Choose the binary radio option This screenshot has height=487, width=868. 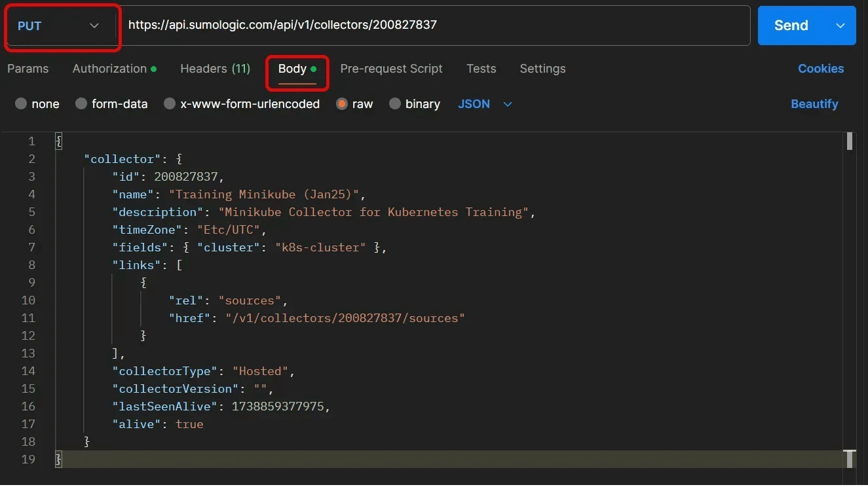(395, 104)
